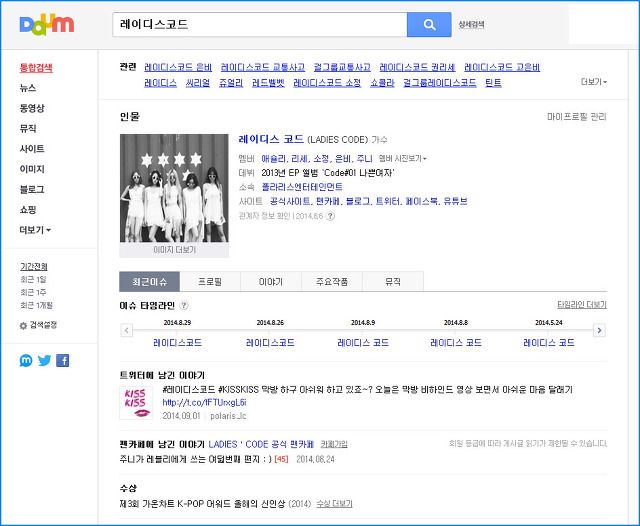Image resolution: width=640 pixels, height=526 pixels.
Task: Share via the Twitter bird icon
Action: click(44, 360)
